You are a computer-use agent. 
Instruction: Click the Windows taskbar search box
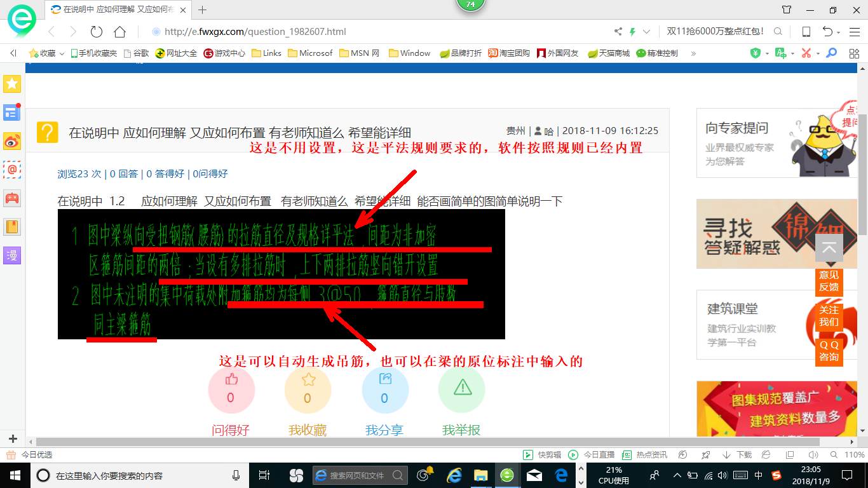click(x=139, y=475)
